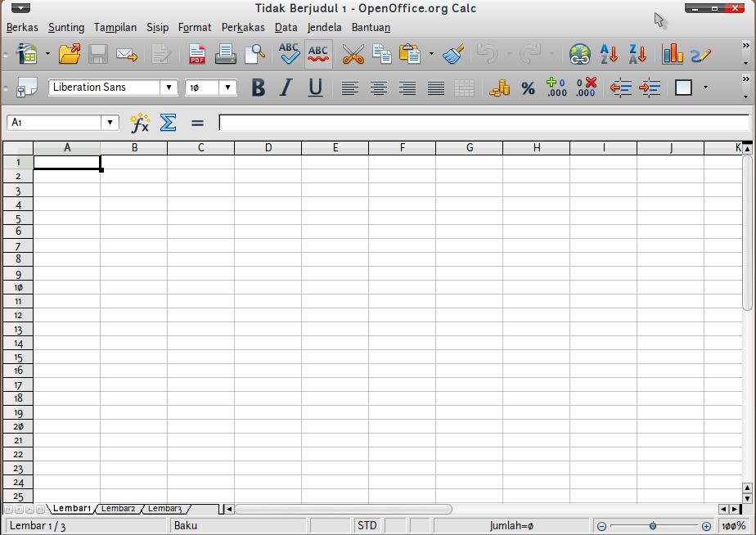Click the Borders icon
Image resolution: width=756 pixels, height=535 pixels.
pyautogui.click(x=684, y=88)
